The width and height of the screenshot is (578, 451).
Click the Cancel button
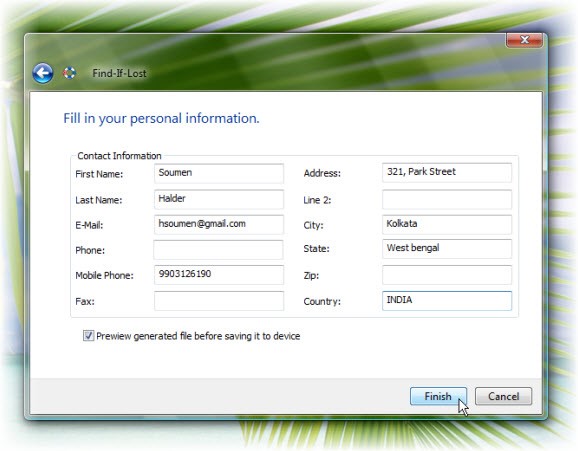(x=503, y=396)
